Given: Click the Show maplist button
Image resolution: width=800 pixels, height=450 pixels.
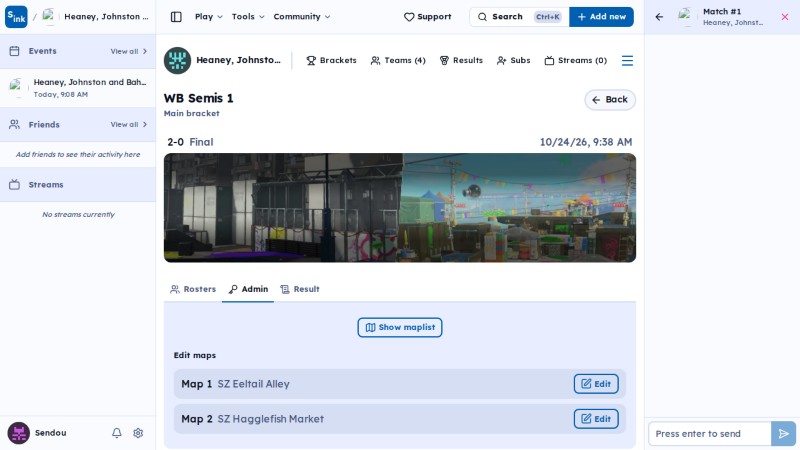Looking at the screenshot, I should 400,328.
